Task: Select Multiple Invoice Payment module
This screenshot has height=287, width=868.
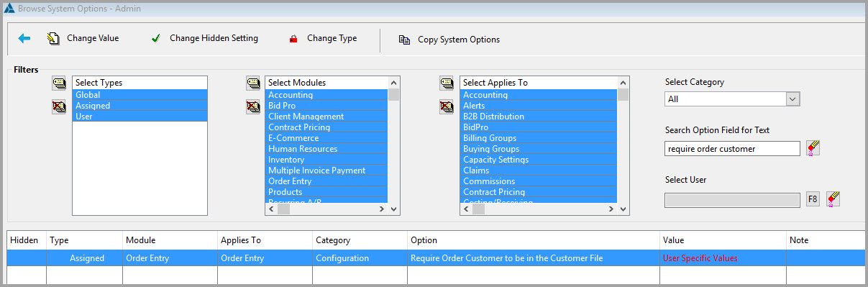Action: (x=326, y=170)
